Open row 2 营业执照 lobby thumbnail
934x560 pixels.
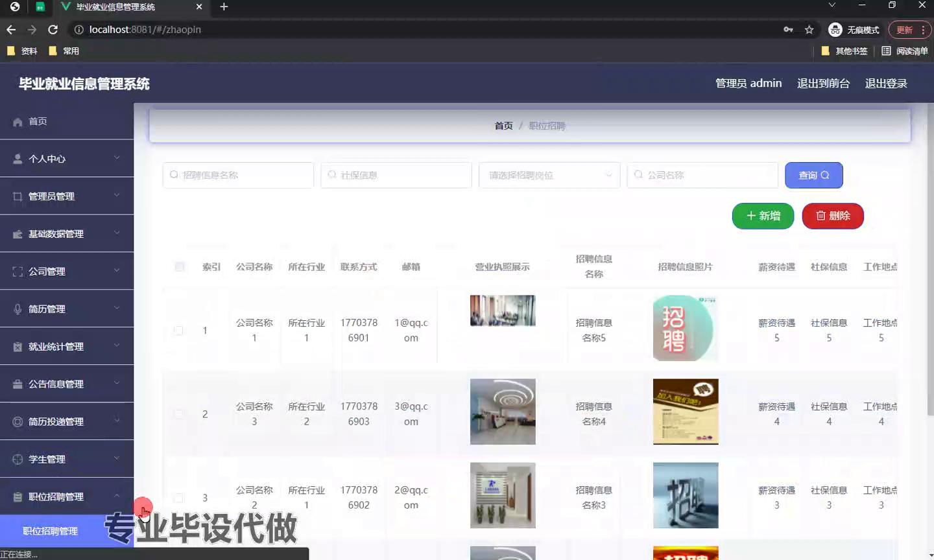[x=503, y=412]
